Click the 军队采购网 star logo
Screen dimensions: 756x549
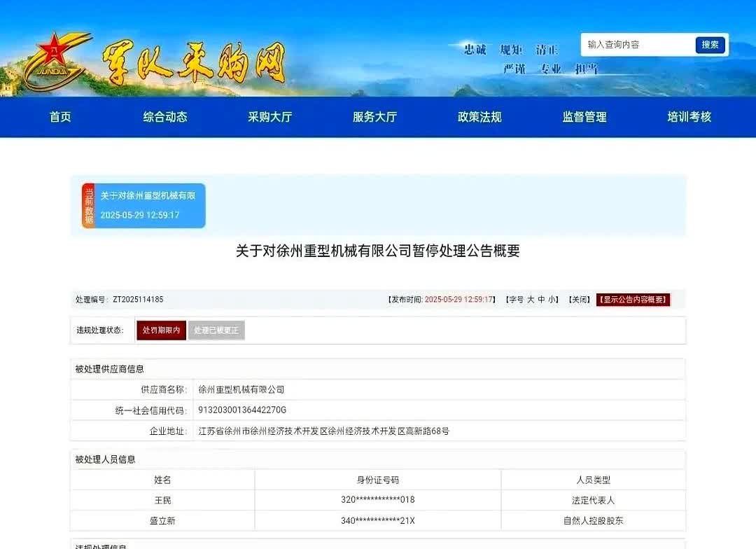coord(57,60)
